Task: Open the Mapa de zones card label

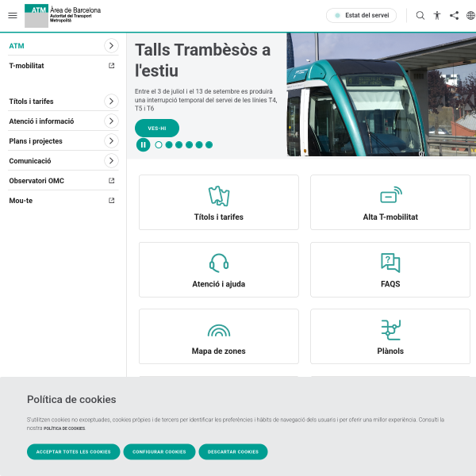Action: [219, 351]
